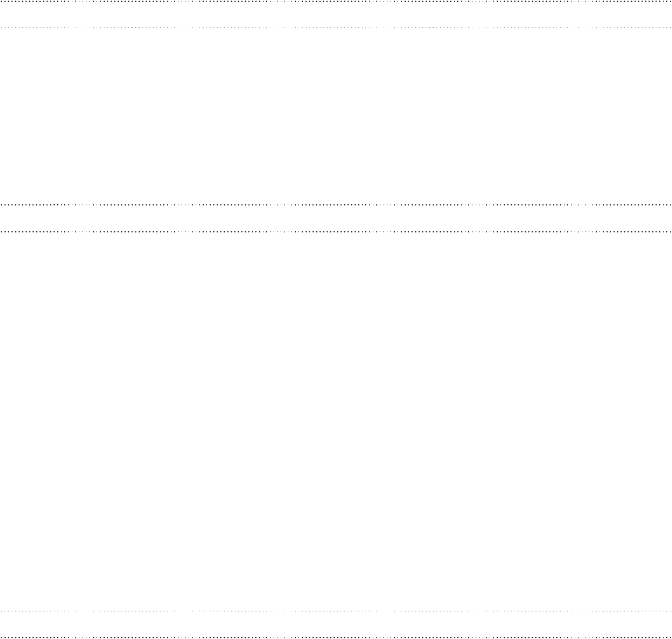Click the fourth dotted line from top
Viewport: 672px width, 639px height.
tap(336, 232)
